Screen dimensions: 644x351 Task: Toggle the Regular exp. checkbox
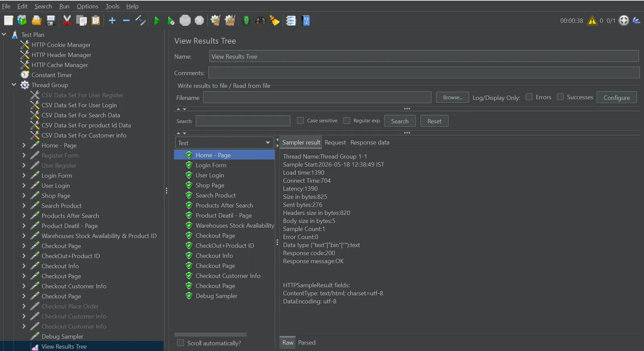pyautogui.click(x=347, y=121)
